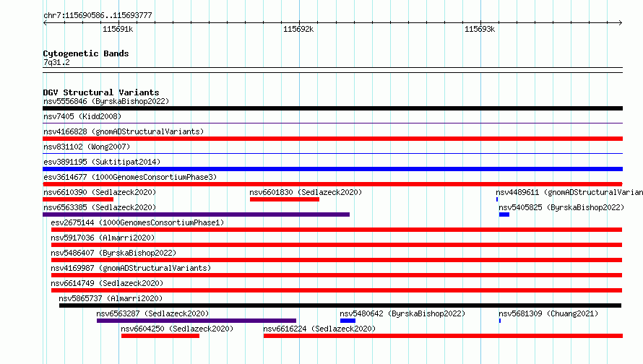
Task: Click the Cytogenetic Bands track title
Action: coord(86,53)
